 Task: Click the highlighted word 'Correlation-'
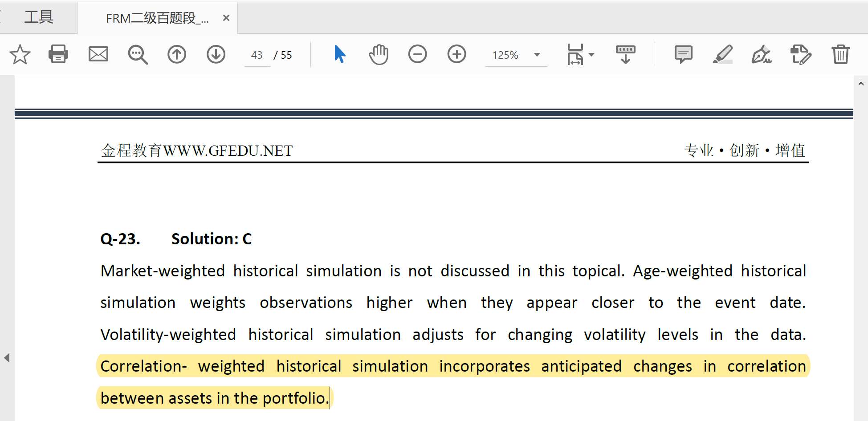click(x=143, y=366)
